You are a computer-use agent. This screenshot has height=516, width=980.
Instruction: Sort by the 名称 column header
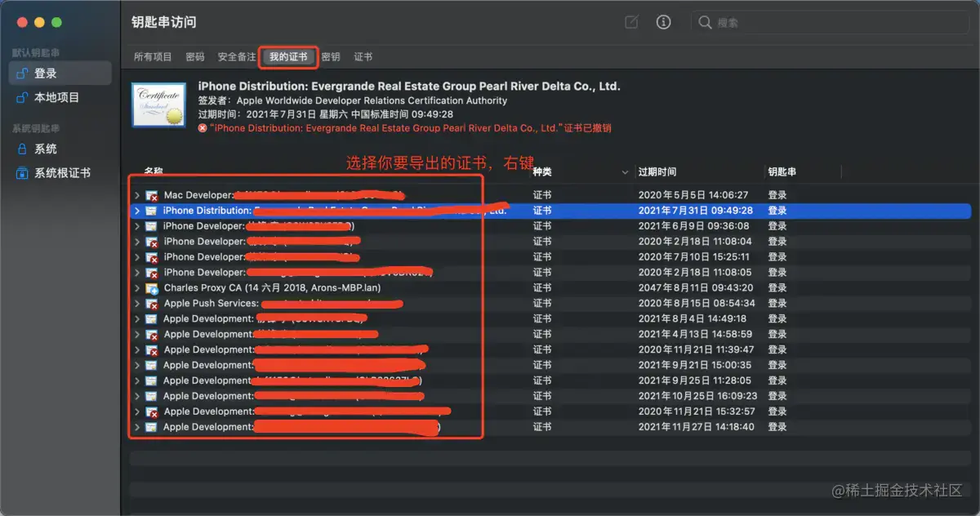coord(154,172)
